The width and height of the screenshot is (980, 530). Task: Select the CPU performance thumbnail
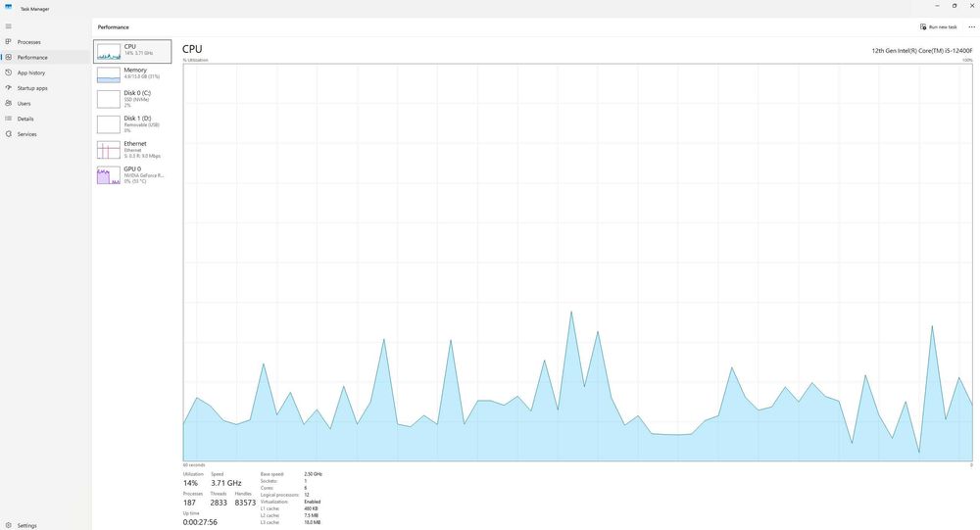tap(132, 51)
